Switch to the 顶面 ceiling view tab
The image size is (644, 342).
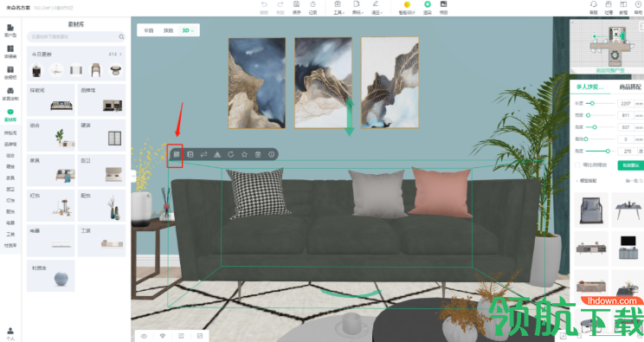coord(169,30)
